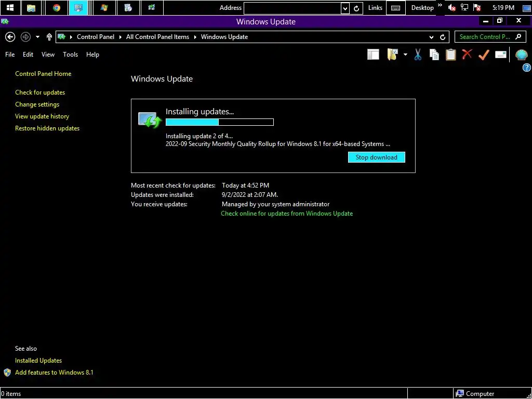Open the recent locations dropdown arrow
532x399 pixels.
[37, 37]
